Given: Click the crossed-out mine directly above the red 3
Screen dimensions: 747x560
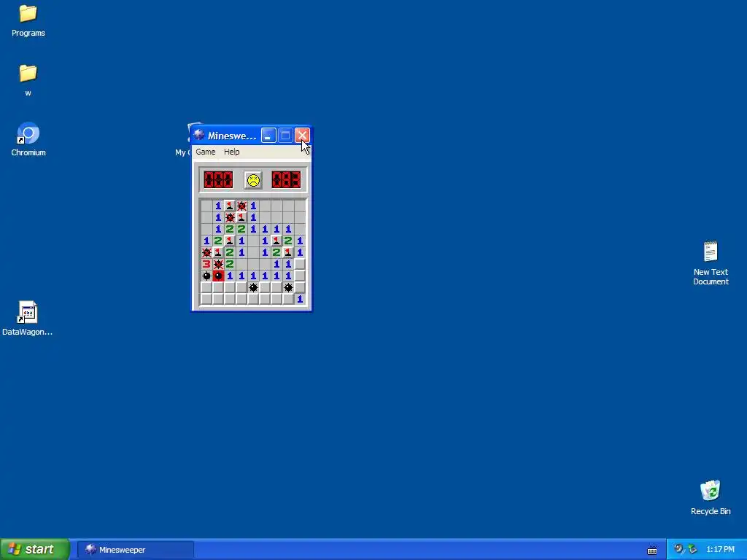Looking at the screenshot, I should coord(206,252).
